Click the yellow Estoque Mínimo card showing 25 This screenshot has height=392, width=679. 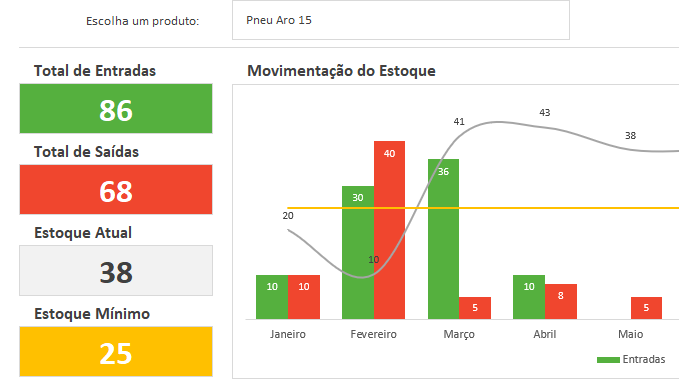coord(116,351)
